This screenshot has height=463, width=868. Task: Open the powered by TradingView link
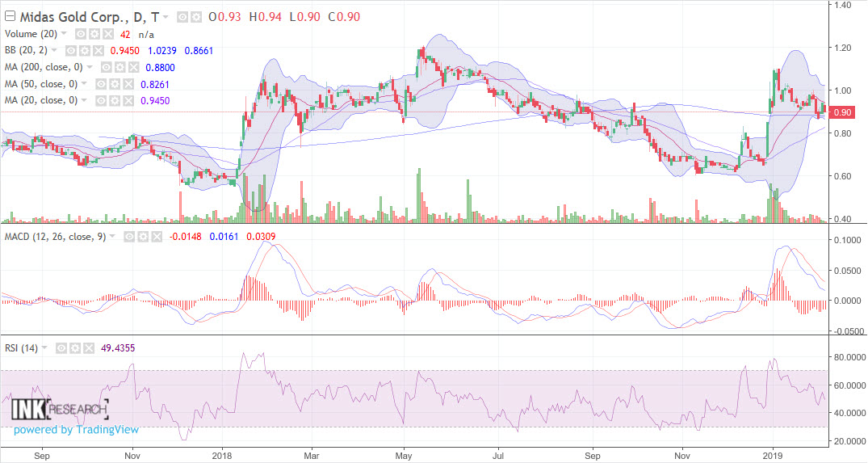tap(77, 430)
